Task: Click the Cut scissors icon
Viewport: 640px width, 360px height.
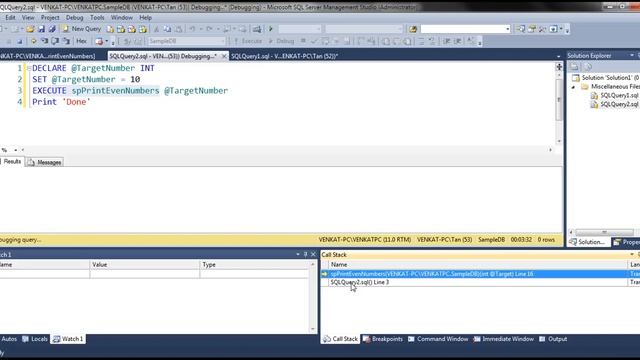Action: [156, 29]
